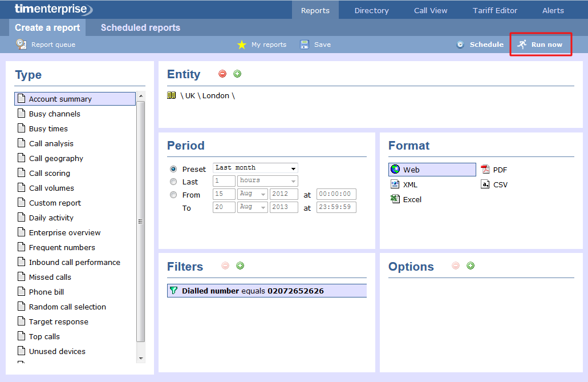Image resolution: width=588 pixels, height=382 pixels.
Task: Add an entity with the green plus icon
Action: 237,73
